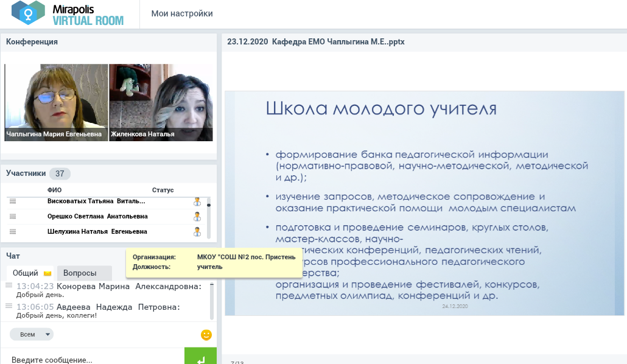
Task: Select Чаплыгина Мария Евгеньевна video thumbnail
Action: pos(57,102)
